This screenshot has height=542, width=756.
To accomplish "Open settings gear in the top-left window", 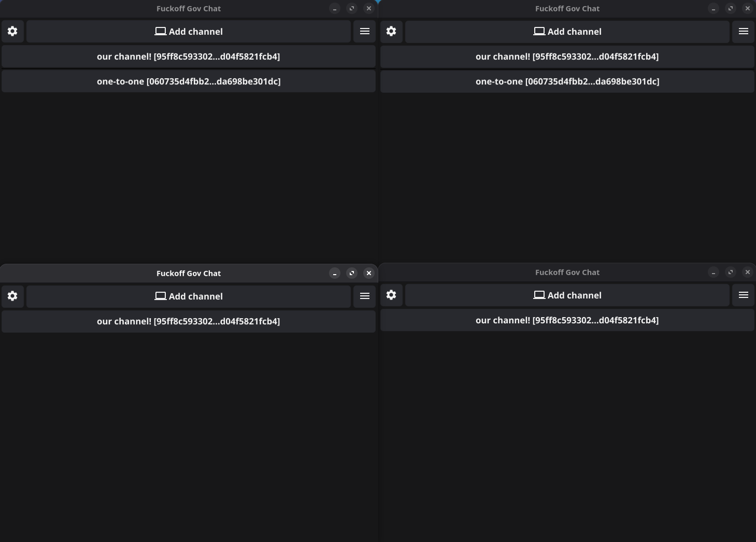I will pyautogui.click(x=12, y=32).
